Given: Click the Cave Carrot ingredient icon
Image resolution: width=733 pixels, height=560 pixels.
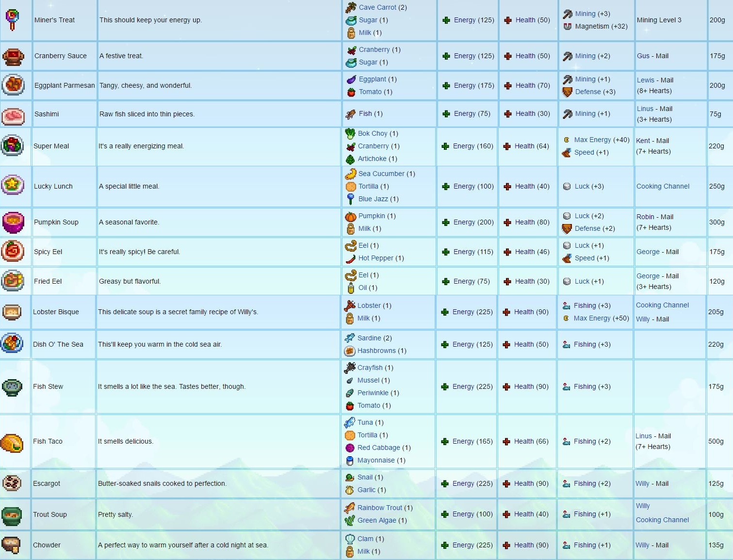Looking at the screenshot, I should 351,7.
